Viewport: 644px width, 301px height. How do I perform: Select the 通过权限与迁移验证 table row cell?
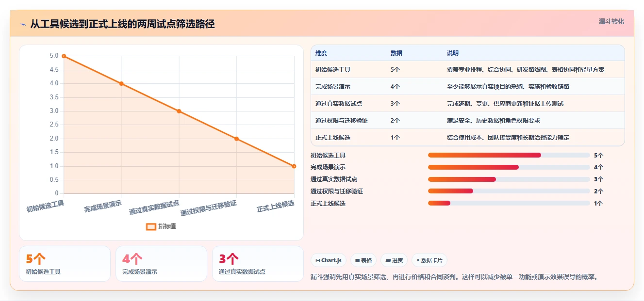342,121
